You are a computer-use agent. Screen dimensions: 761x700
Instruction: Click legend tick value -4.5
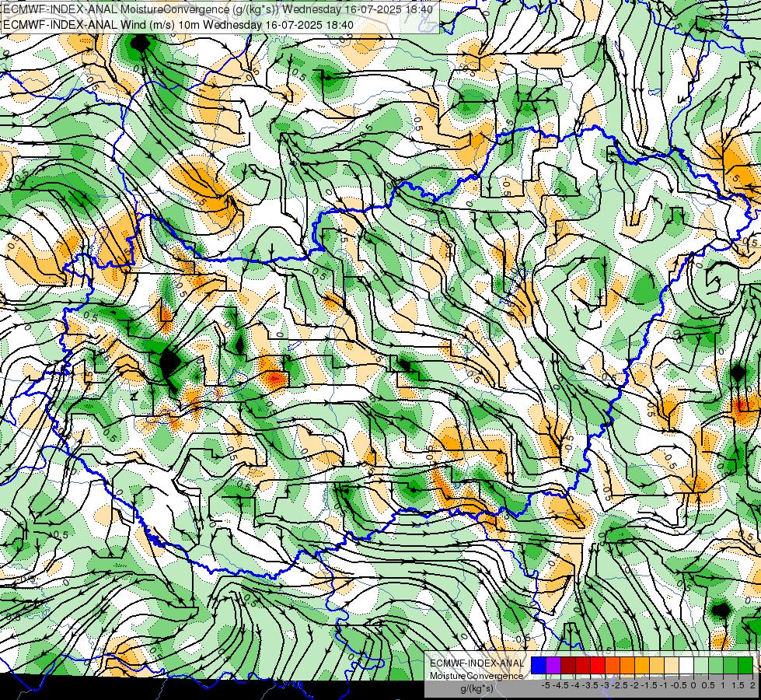tap(561, 685)
